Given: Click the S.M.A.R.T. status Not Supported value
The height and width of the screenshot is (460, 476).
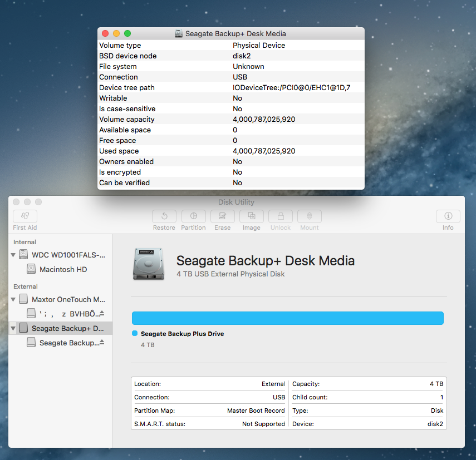Looking at the screenshot, I should pos(263,424).
